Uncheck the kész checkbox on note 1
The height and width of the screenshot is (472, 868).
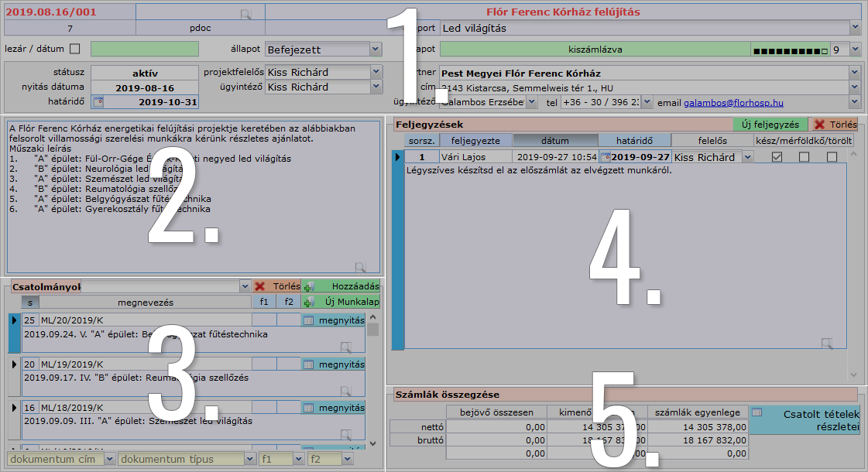[777, 157]
